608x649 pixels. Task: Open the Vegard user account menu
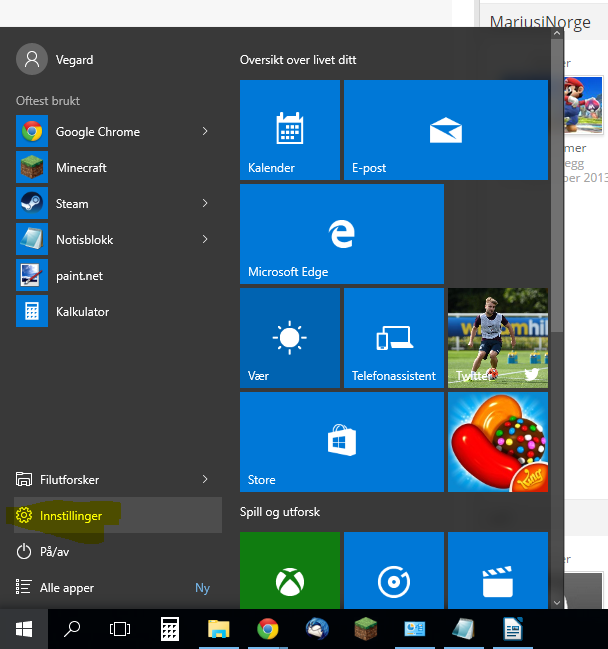55,59
